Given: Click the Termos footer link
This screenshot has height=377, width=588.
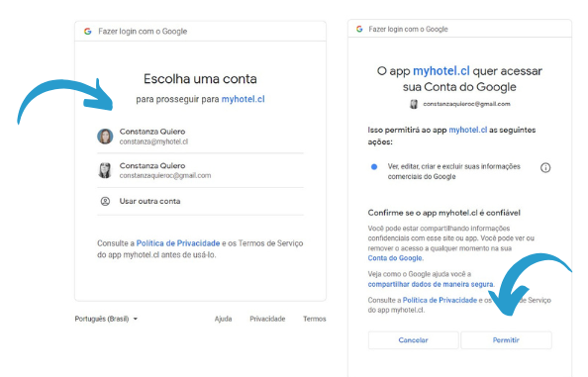Looking at the screenshot, I should [x=314, y=319].
